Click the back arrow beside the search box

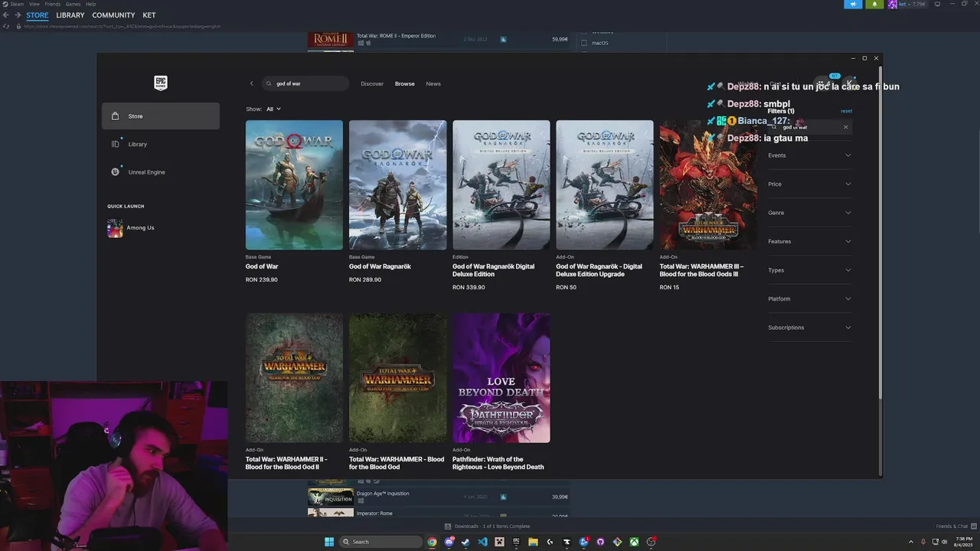(x=251, y=83)
